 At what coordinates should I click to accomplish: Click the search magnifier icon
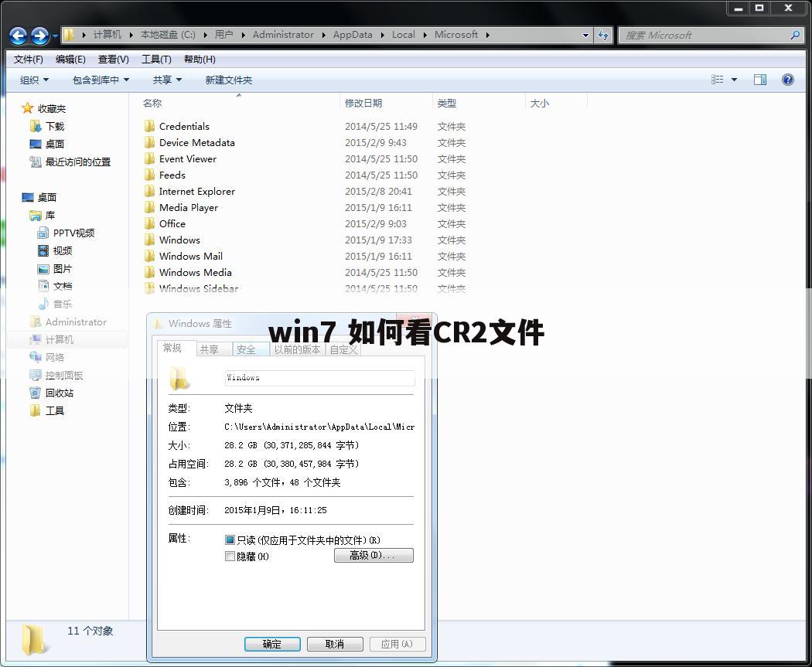(x=795, y=36)
